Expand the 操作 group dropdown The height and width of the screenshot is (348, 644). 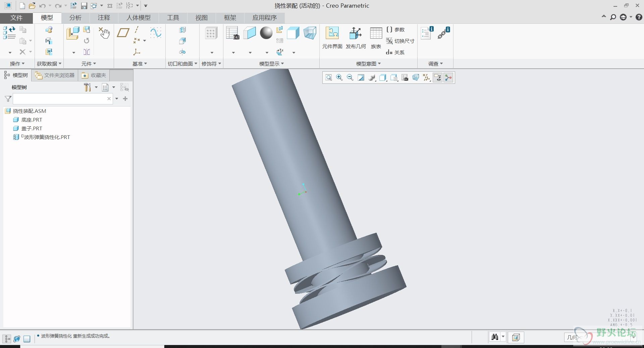coord(17,64)
